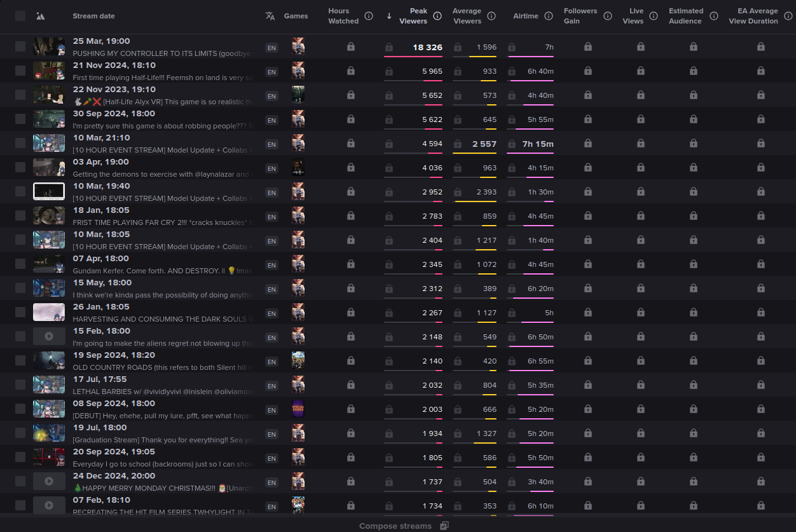Click the Estimated Audience info icon

pos(713,16)
